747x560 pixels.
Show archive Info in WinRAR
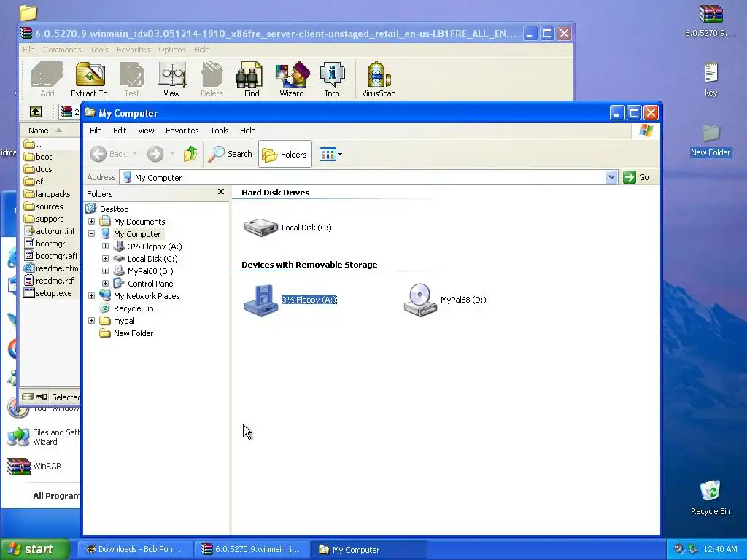point(332,79)
